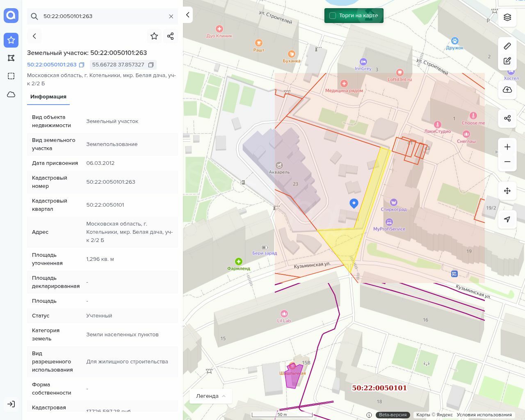Image resolution: width=525 pixels, height=420 pixels.
Task: Click the cadastral search input field
Action: tap(103, 16)
